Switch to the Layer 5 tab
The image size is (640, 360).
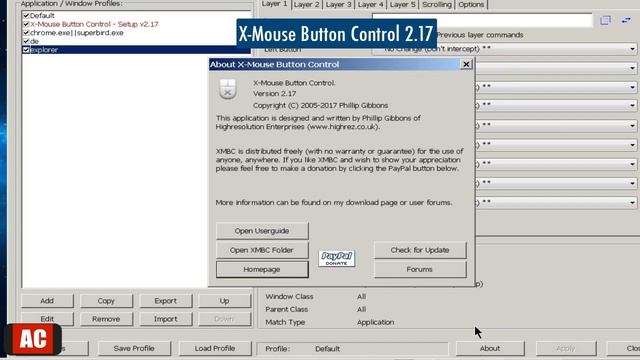(x=402, y=4)
